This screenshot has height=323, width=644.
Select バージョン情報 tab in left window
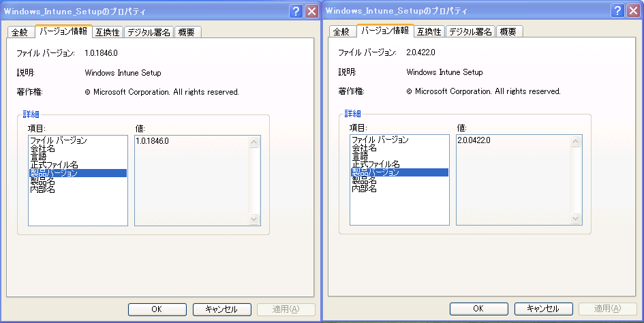point(63,31)
